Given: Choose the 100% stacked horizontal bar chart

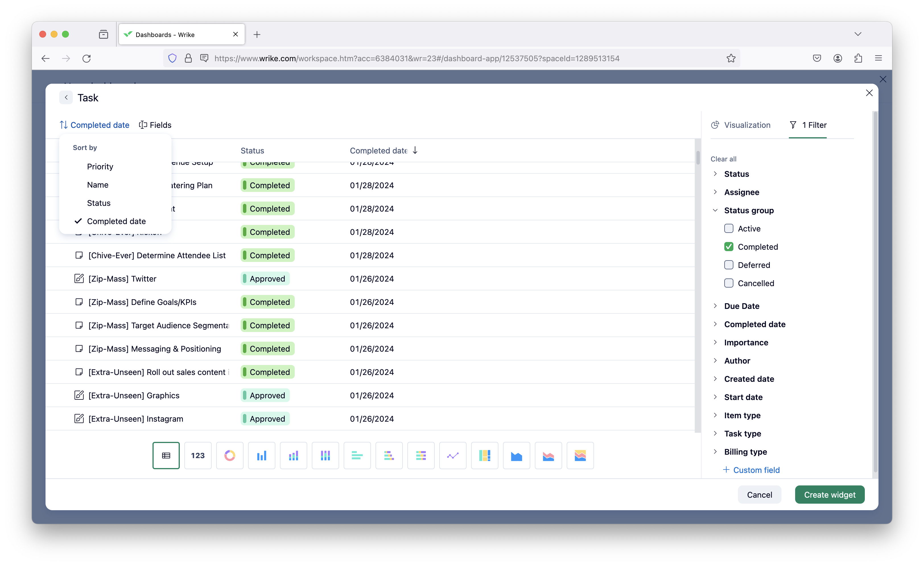Looking at the screenshot, I should (x=421, y=455).
